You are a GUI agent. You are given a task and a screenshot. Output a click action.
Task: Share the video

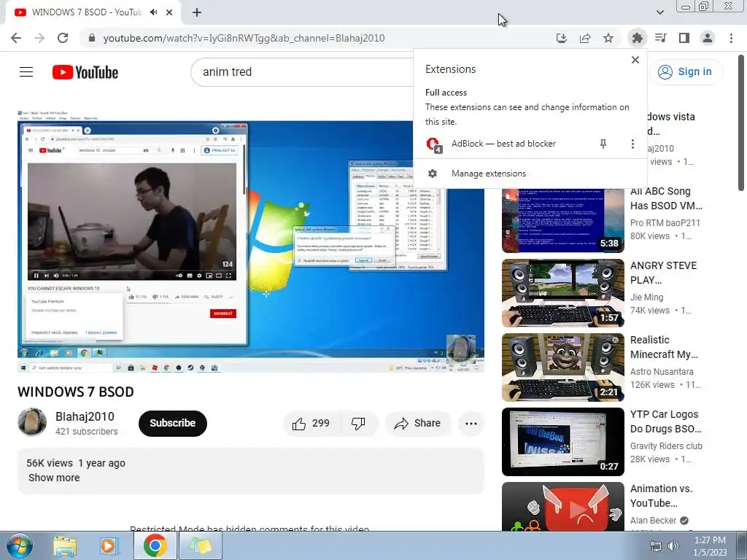418,424
